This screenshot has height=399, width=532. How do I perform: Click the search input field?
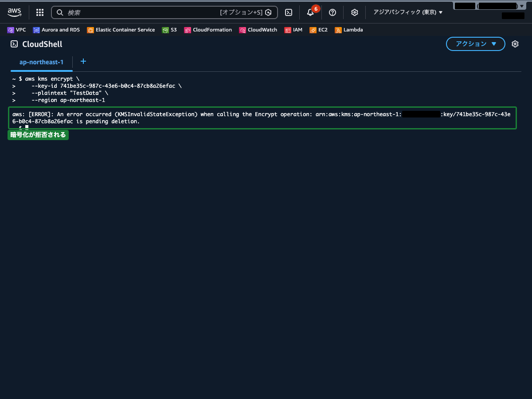[164, 12]
